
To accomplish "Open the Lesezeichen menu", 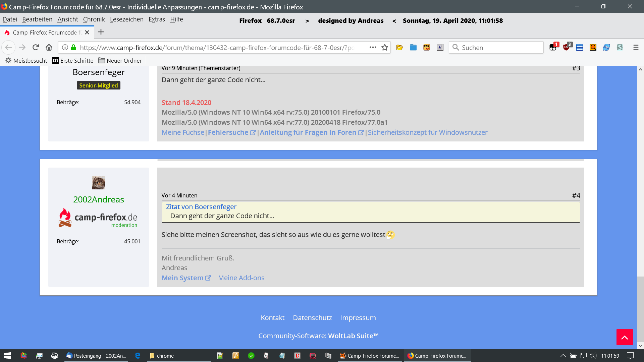I will [x=126, y=19].
